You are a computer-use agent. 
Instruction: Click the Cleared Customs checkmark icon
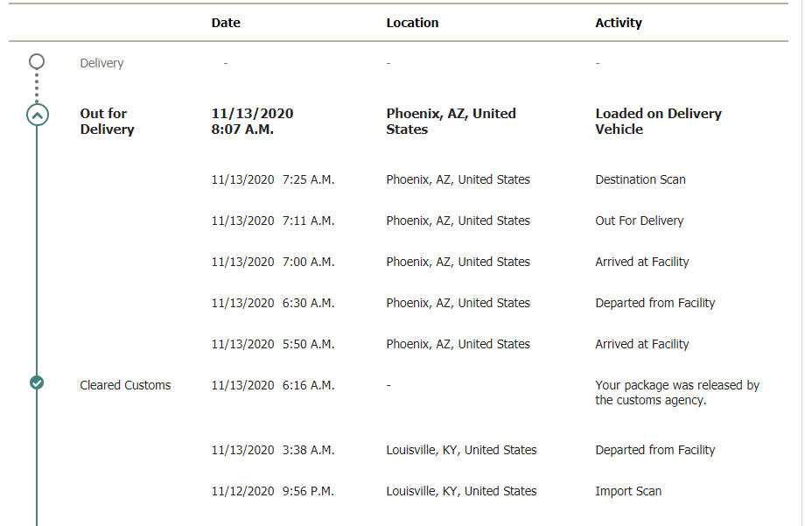(37, 383)
